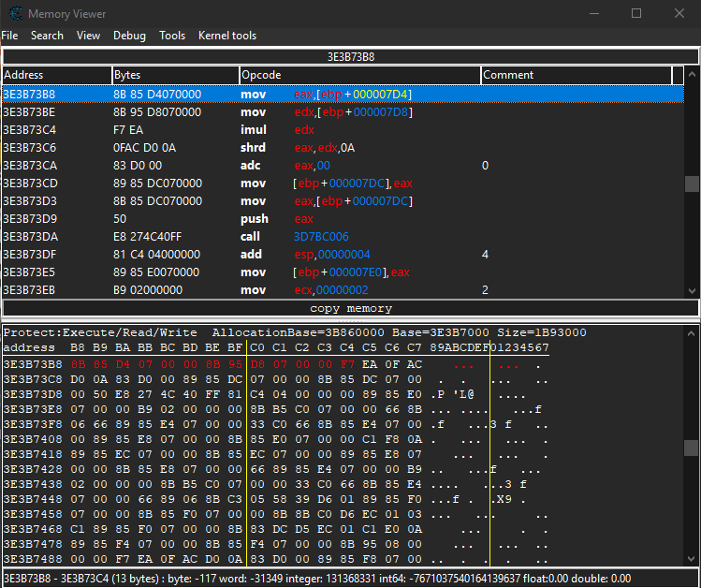The width and height of the screenshot is (701, 588).
Task: Click hex row address 3E3B73C8
Action: tap(33, 379)
